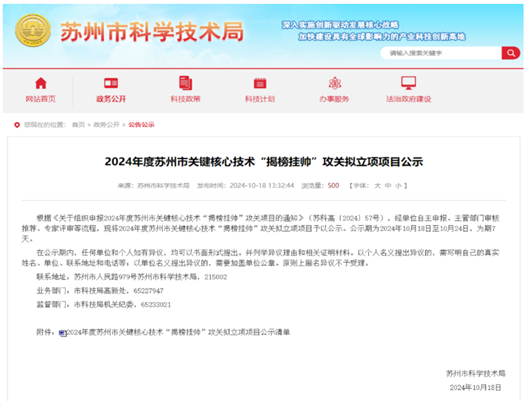Click the red location pin breadcrumb icon
The width and height of the screenshot is (527, 401).
point(17,125)
